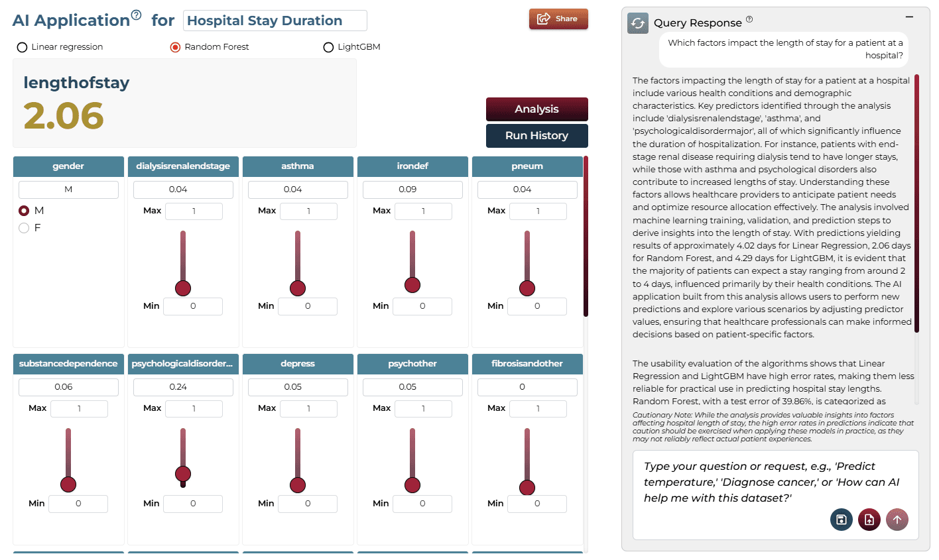Click the save icon under the query box
This screenshot has height=560, width=939.
click(x=841, y=520)
